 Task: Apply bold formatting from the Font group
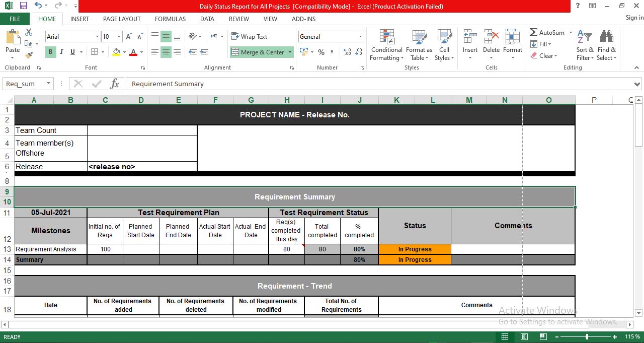click(x=50, y=52)
